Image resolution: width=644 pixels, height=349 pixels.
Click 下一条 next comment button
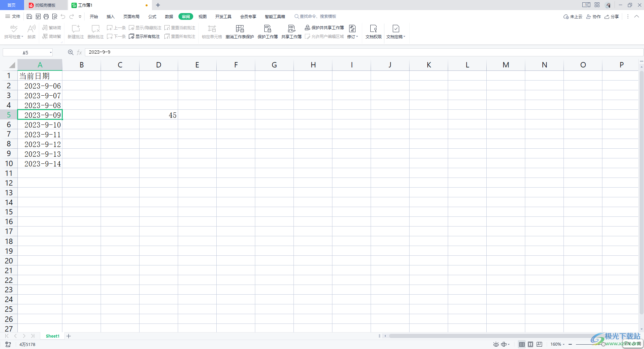click(116, 36)
